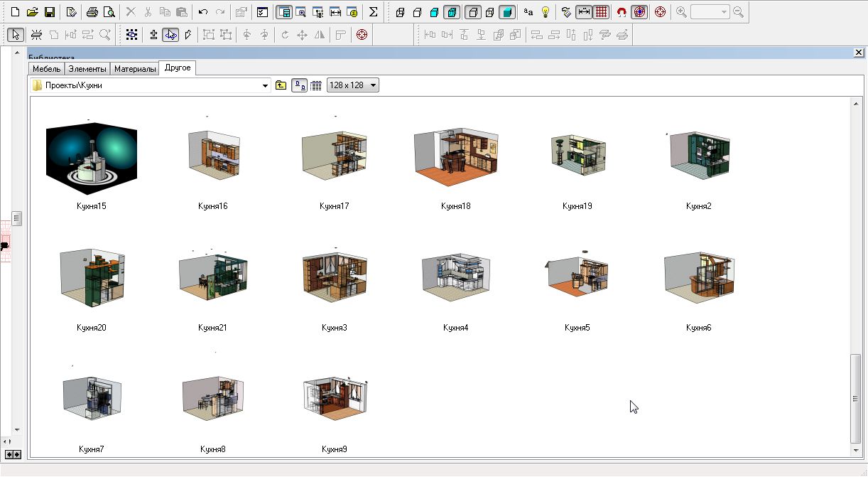The width and height of the screenshot is (868, 477).
Task: Click the small 'aa' text icon
Action: coord(528,12)
